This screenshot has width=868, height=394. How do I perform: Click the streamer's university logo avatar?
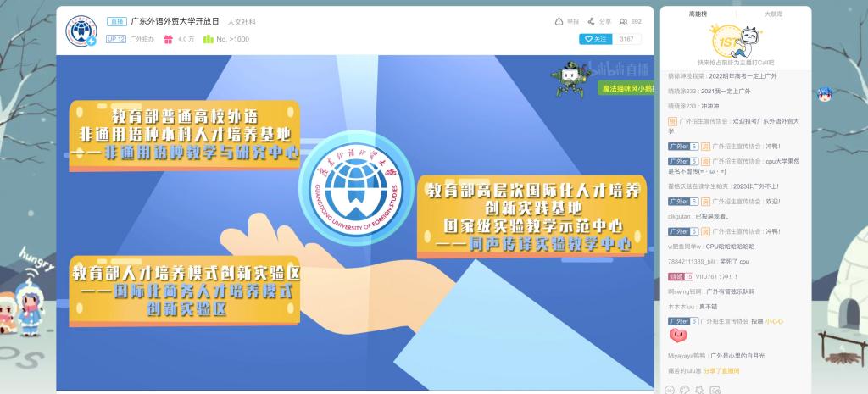point(82,31)
